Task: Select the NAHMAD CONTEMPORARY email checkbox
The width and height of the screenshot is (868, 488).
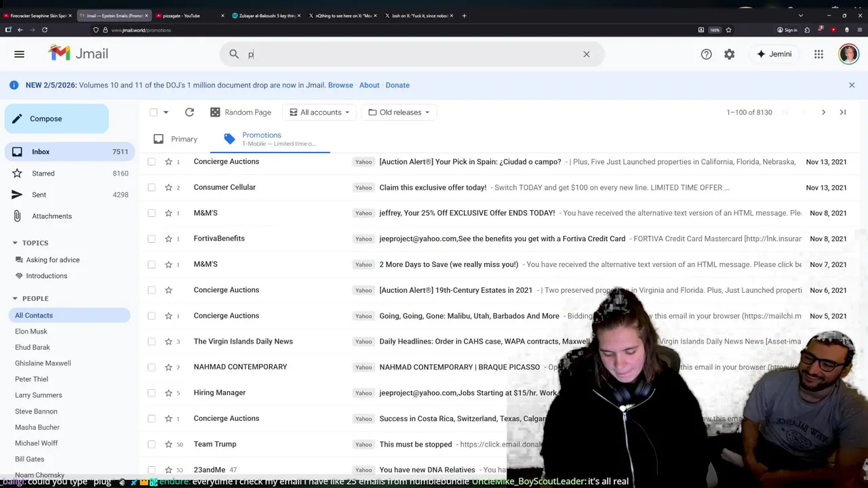Action: pos(151,367)
